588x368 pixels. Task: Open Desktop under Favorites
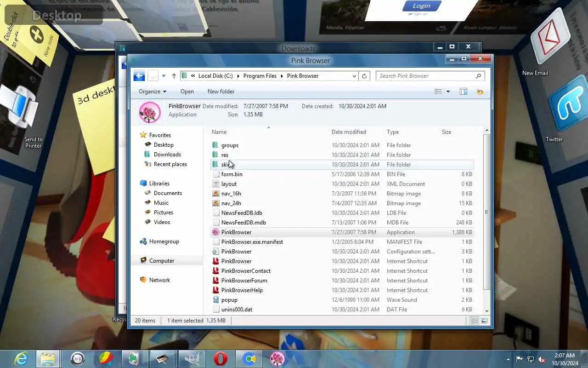click(x=164, y=145)
